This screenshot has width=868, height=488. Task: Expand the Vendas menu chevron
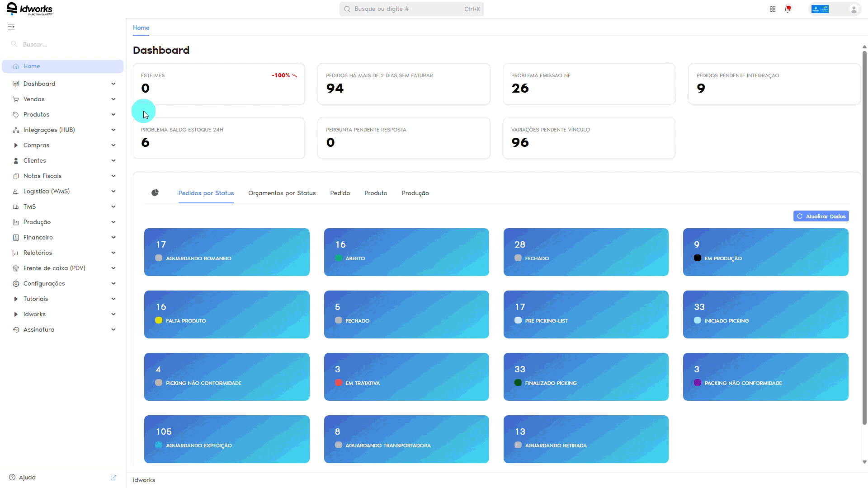[113, 99]
